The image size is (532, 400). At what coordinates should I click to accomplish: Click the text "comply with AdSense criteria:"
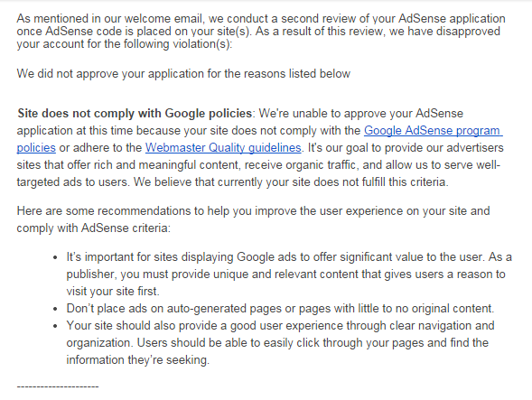coord(94,228)
